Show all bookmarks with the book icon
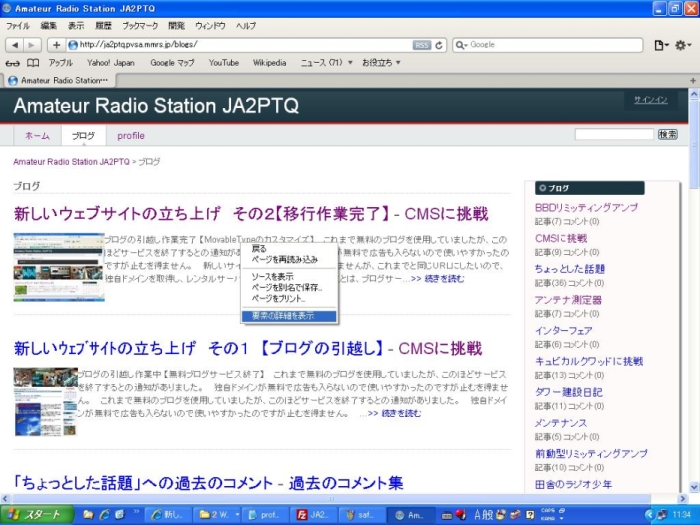Image resolution: width=700 pixels, height=525 pixels. pos(33,63)
